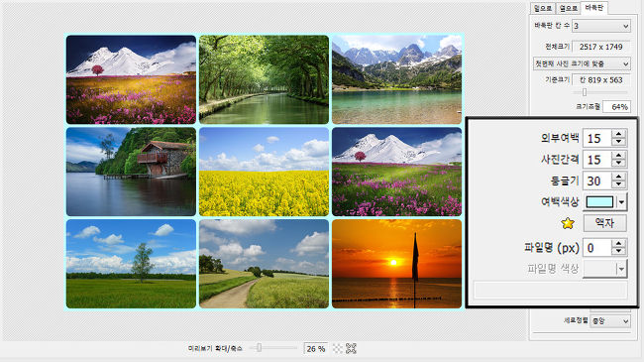The width and height of the screenshot is (644, 362).
Task: Click the yellow star icon
Action: (568, 223)
